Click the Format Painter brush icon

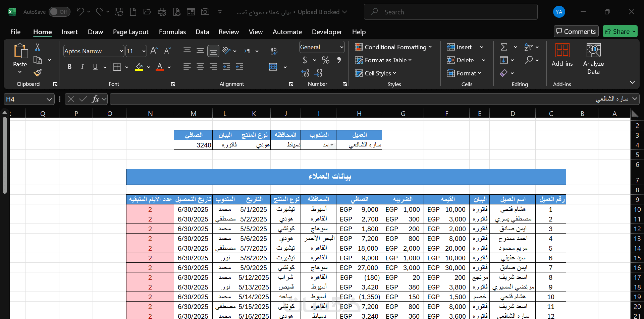(x=38, y=73)
